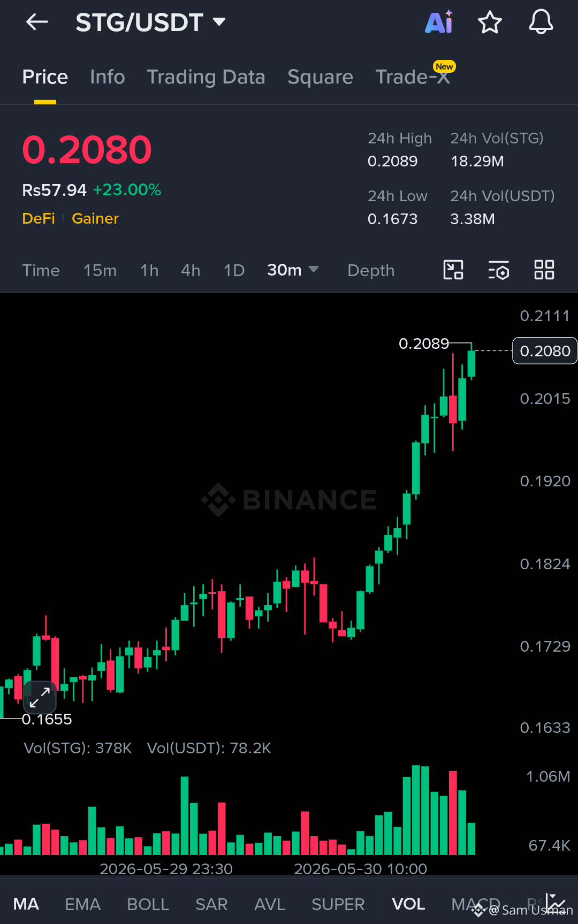Tap the current price label 0.2080 on axis
Viewport: 578px width, 924px height.
pyautogui.click(x=545, y=351)
